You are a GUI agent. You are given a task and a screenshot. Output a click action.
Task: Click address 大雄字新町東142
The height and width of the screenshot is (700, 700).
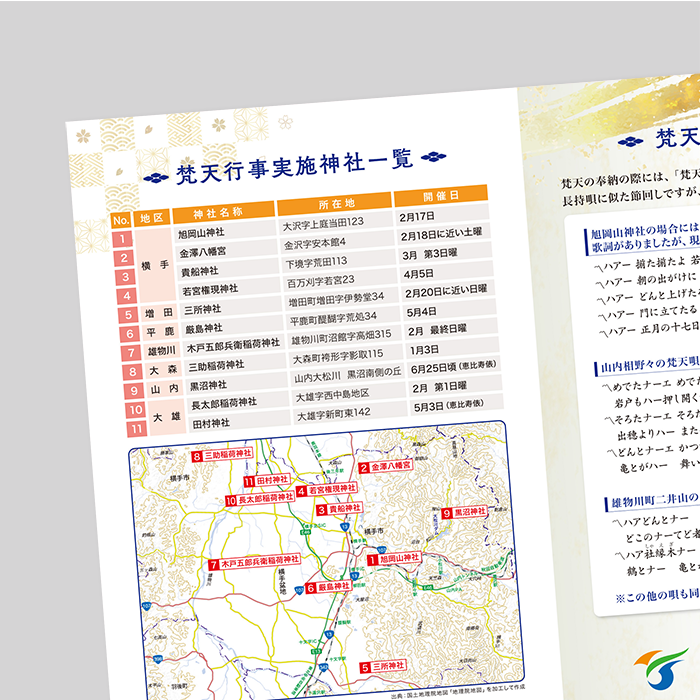(x=333, y=414)
